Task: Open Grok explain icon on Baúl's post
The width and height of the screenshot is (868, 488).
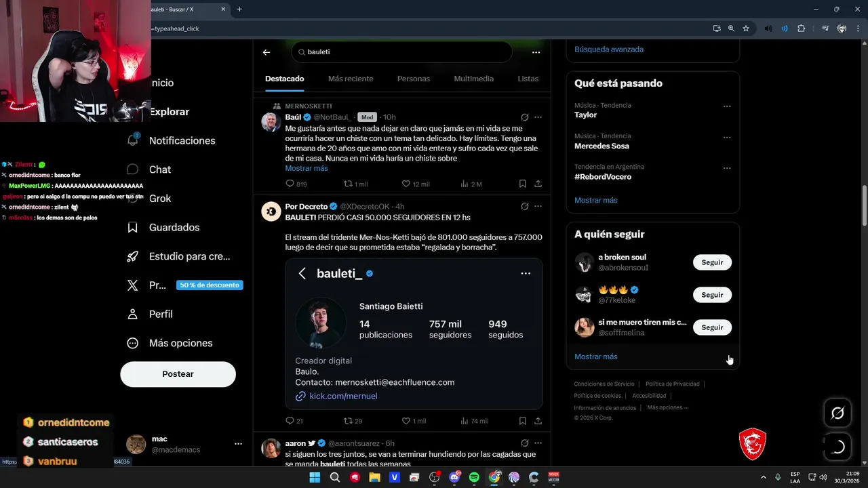Action: pos(525,117)
